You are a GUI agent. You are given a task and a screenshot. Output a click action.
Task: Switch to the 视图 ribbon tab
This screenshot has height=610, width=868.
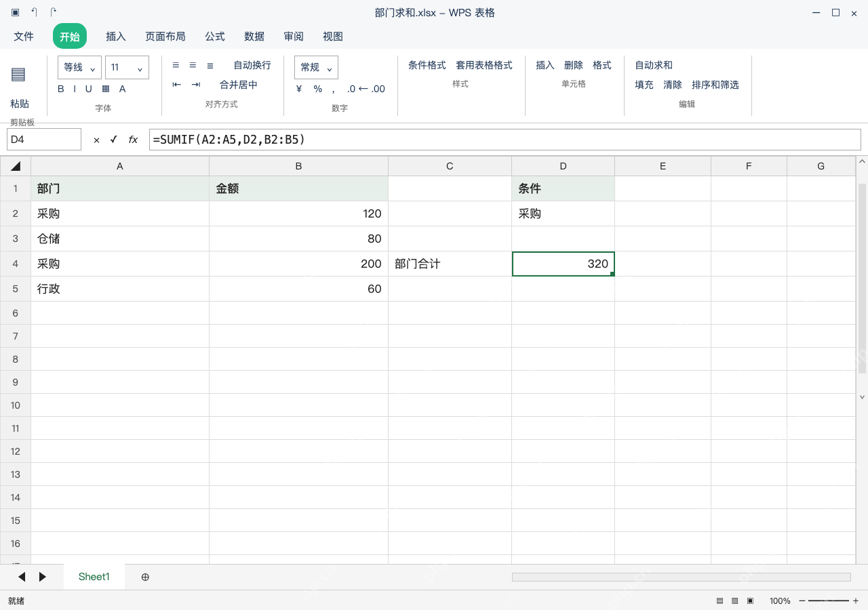tap(333, 37)
